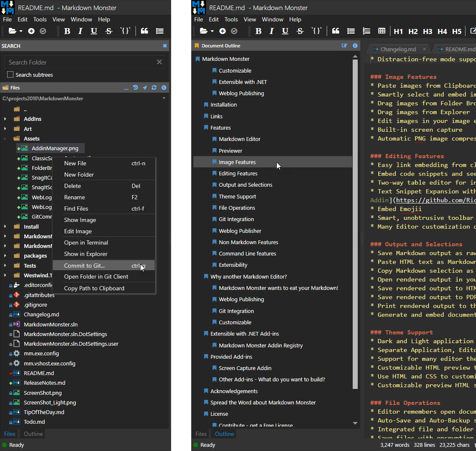Insert a numbered list using toolbar icon
Image resolution: width=476 pixels, height=451 pixels.
(367, 31)
